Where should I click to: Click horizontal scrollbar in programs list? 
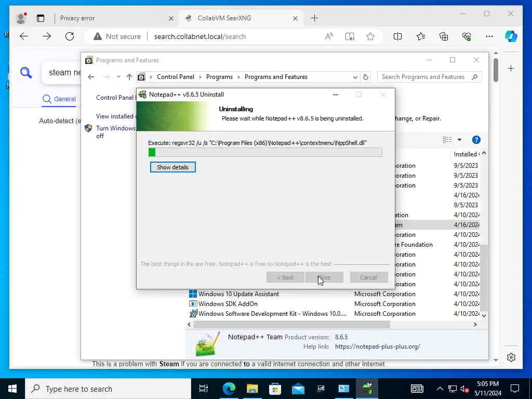click(x=291, y=325)
